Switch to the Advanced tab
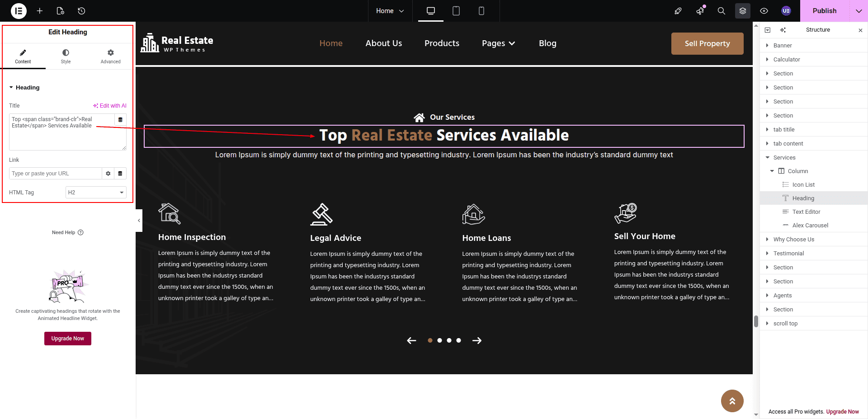Screen dimensions: 868x419 click(x=110, y=56)
